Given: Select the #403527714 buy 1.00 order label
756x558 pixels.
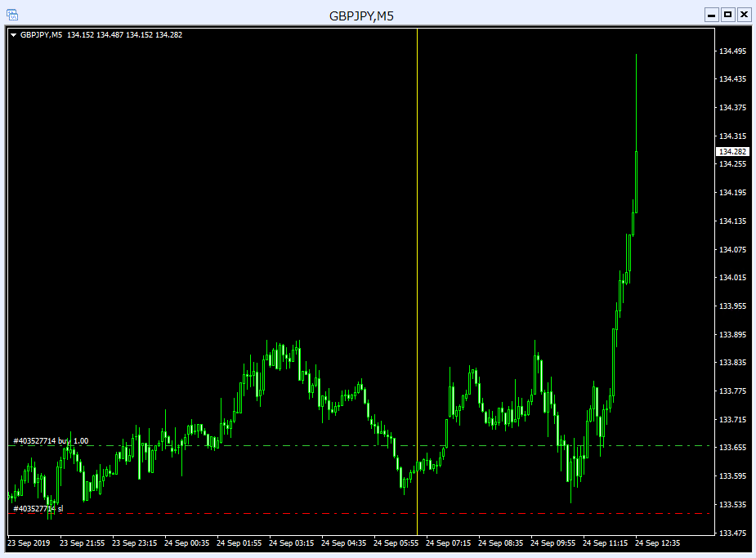Looking at the screenshot, I should [51, 441].
